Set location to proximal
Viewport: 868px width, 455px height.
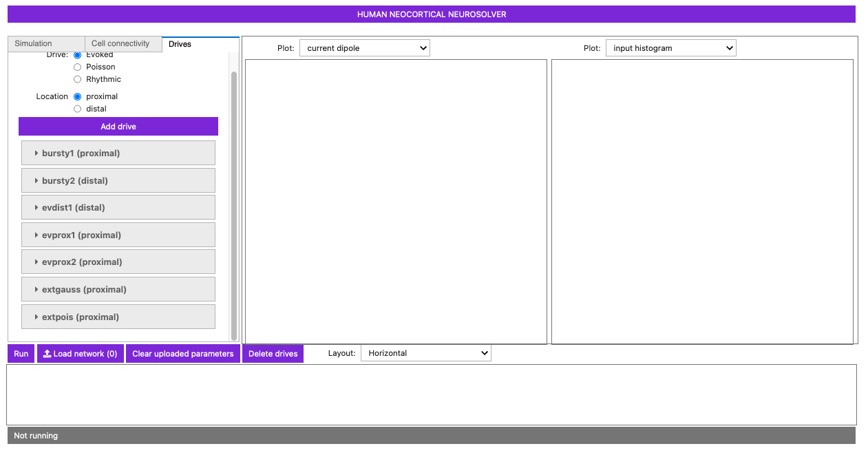point(78,96)
